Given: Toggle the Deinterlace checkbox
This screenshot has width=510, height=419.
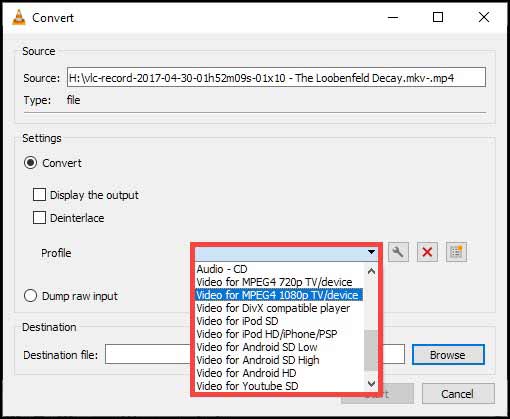Looking at the screenshot, I should 39,218.
